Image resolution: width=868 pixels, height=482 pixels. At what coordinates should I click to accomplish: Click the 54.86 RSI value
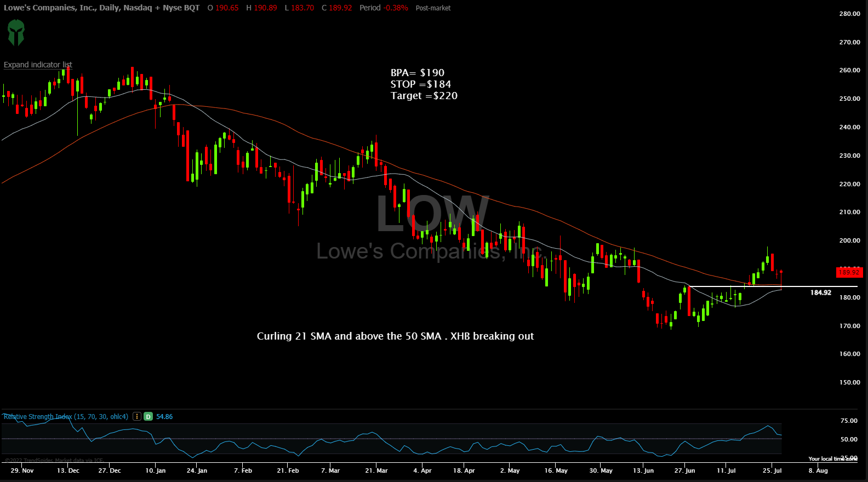click(164, 417)
